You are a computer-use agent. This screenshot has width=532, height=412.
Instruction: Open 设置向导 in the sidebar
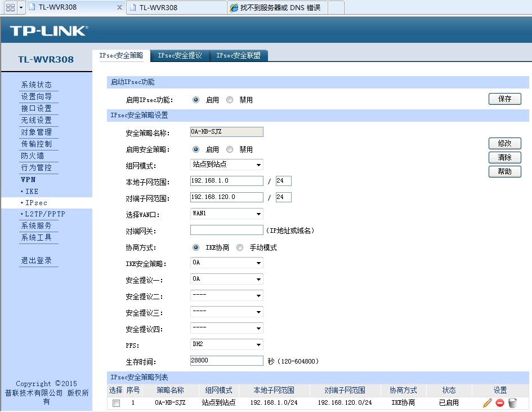coord(36,96)
